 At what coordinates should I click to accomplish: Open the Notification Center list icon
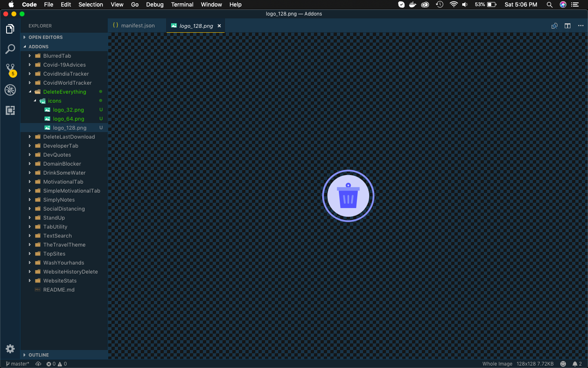[575, 4]
